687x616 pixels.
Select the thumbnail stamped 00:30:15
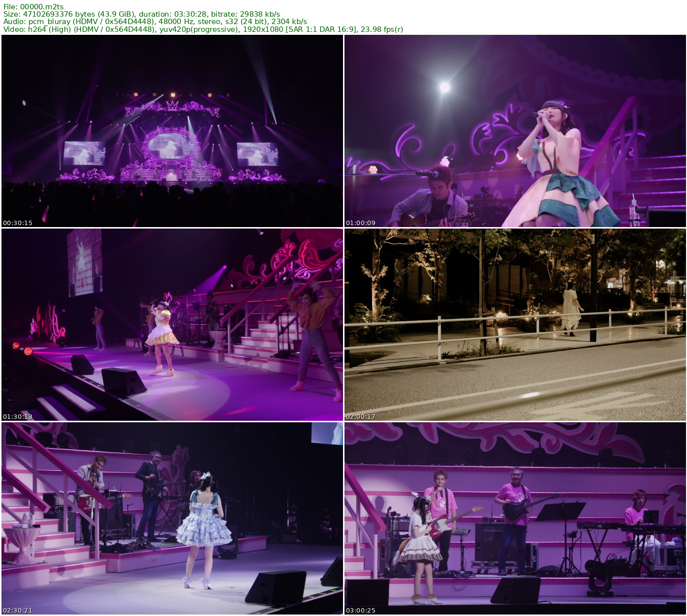172,131
